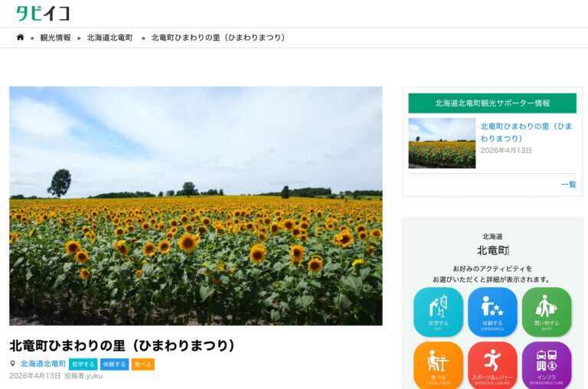Open the 買い物する shop icon tile

547,312
